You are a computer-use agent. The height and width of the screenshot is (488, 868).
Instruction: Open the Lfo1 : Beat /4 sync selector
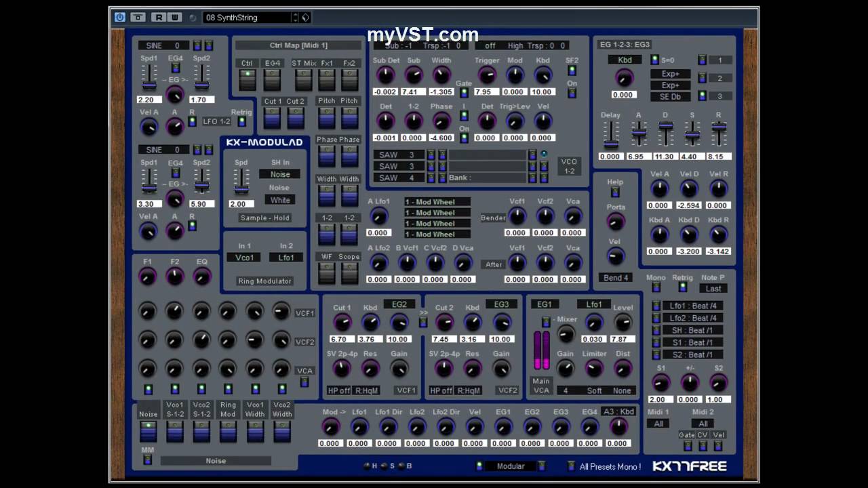click(x=692, y=306)
